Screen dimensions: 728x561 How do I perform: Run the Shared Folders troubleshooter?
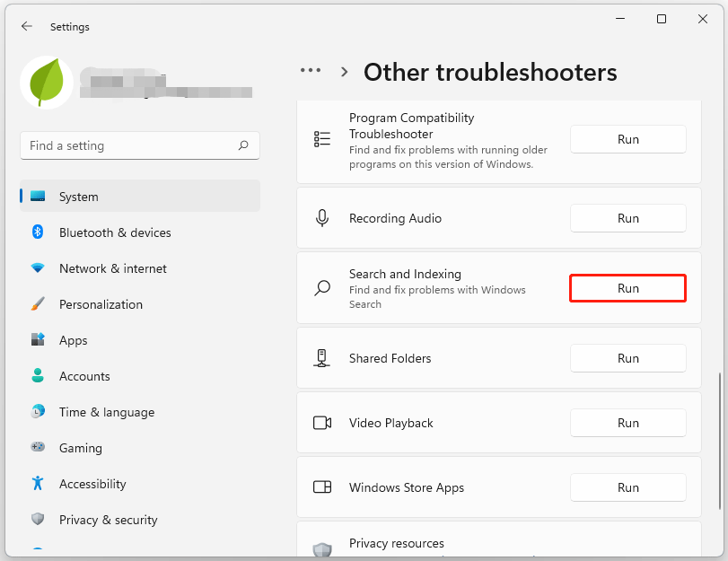628,358
